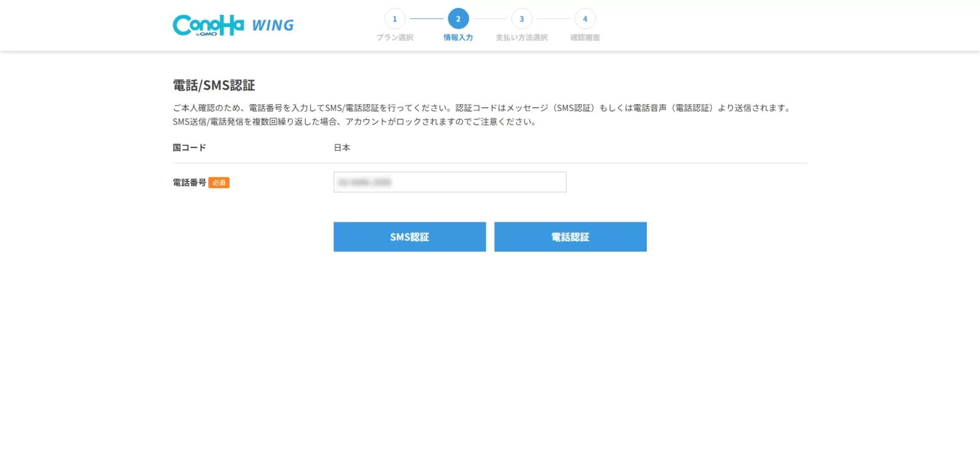Jump to the 確認画面 step label
The image size is (980, 471).
(585, 38)
